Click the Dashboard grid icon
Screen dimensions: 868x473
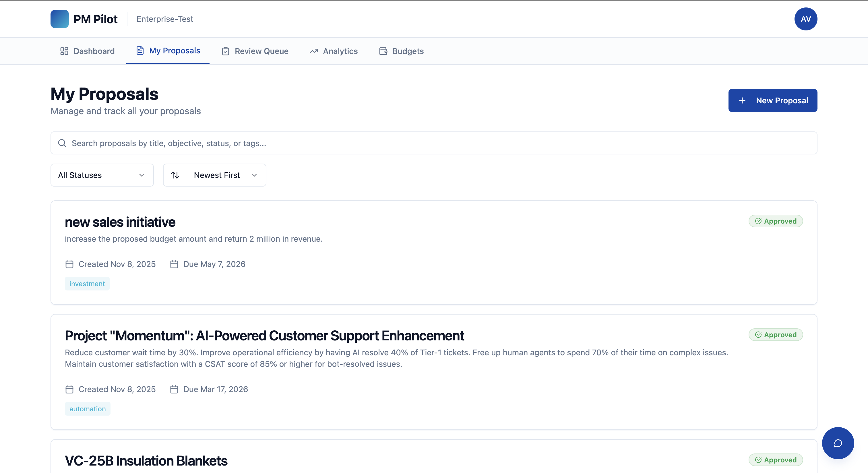click(x=64, y=51)
